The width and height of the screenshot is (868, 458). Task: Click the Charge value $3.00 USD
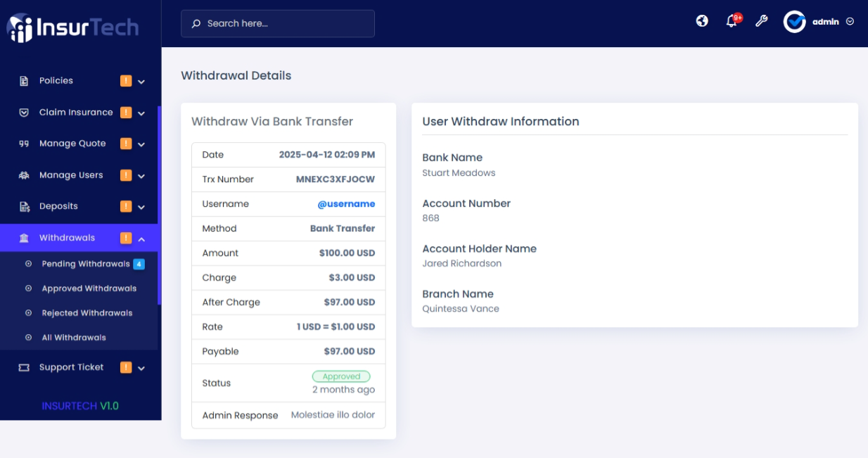point(352,278)
